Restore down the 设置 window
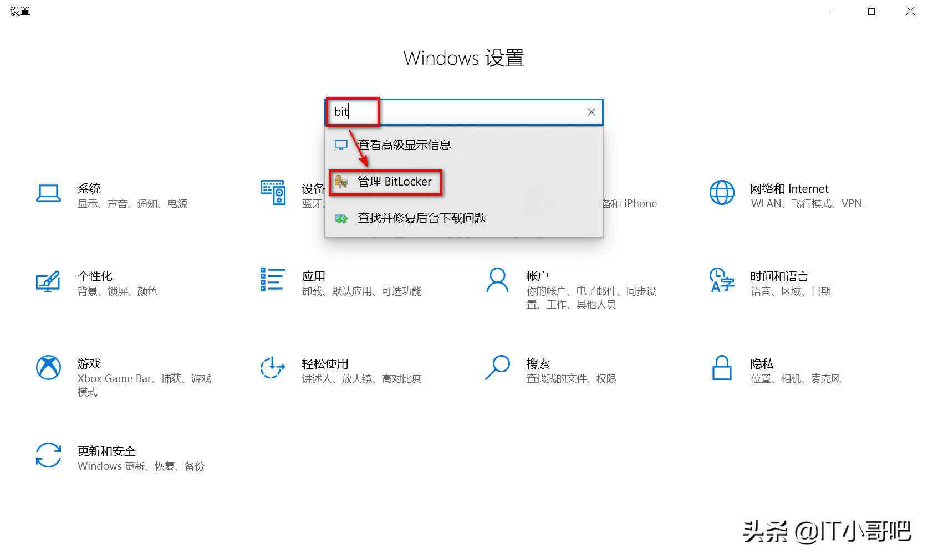 872,11
